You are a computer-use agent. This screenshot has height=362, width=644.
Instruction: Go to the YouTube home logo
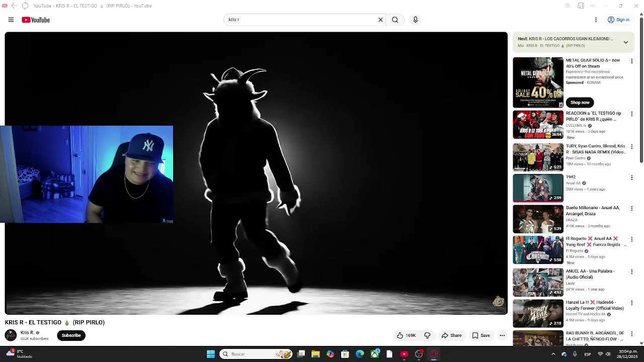tap(36, 20)
